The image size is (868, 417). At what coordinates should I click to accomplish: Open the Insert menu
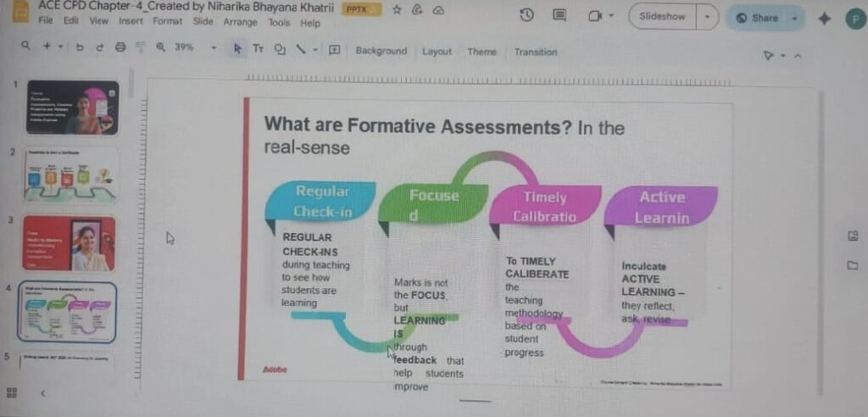[x=131, y=21]
